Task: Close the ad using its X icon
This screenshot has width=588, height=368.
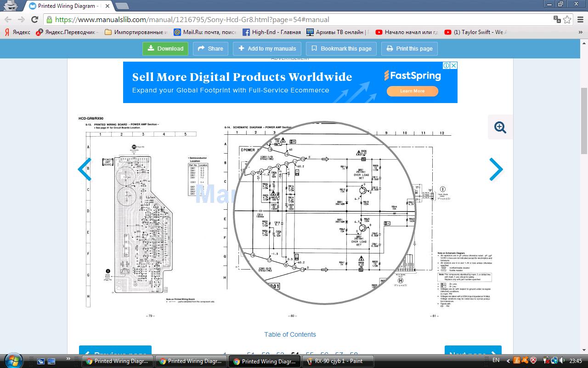Action: point(454,65)
